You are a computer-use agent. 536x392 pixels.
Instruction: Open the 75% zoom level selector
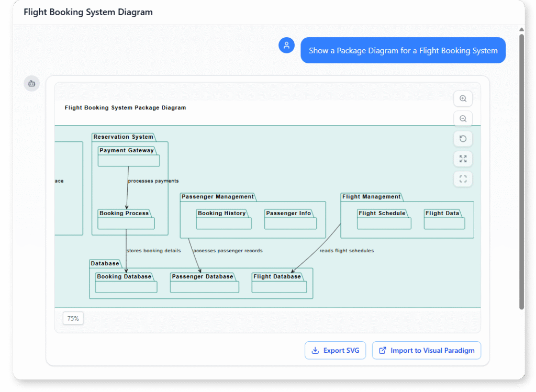[x=73, y=318]
